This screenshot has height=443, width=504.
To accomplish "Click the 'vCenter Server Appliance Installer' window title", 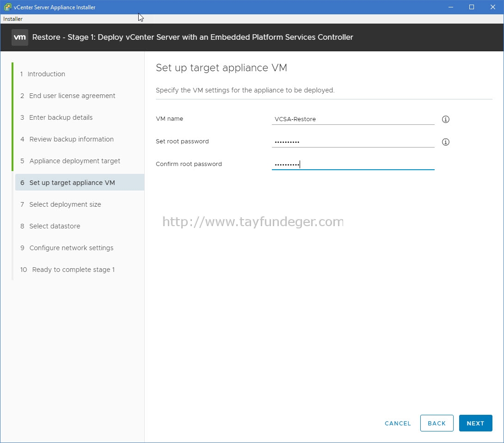I will point(55,7).
